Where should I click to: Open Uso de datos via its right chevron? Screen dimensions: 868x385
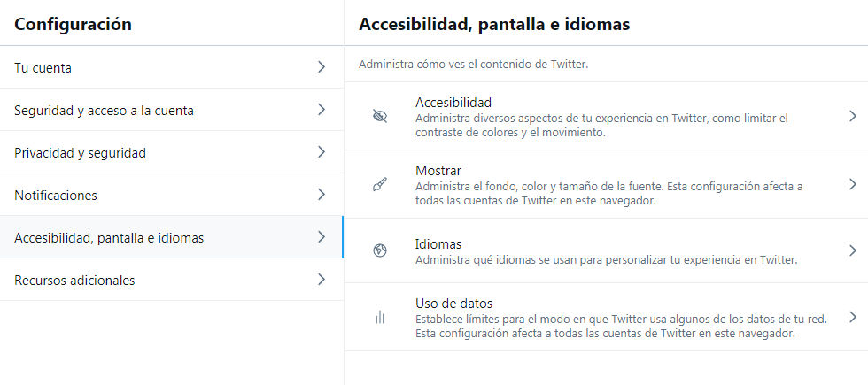[x=852, y=317]
